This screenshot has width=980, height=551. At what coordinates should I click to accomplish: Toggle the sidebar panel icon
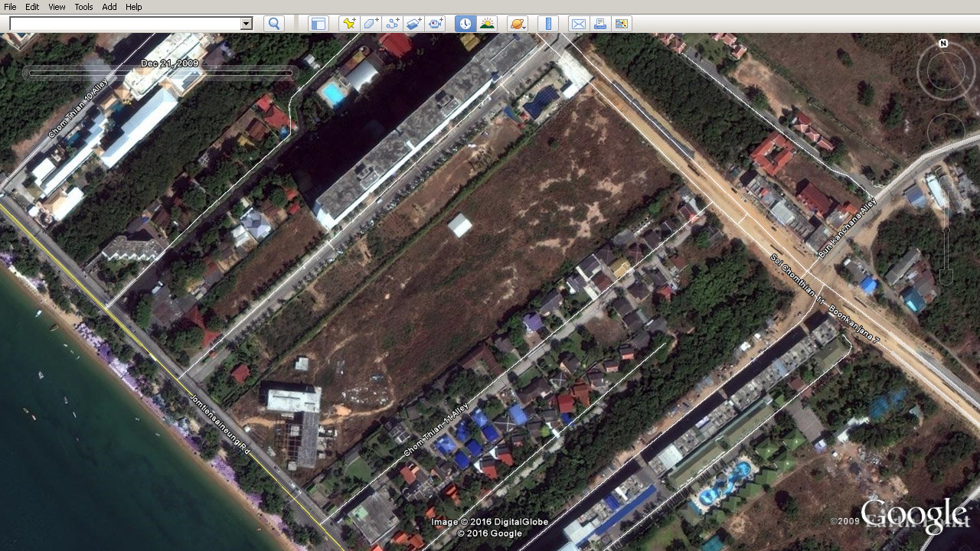point(318,24)
